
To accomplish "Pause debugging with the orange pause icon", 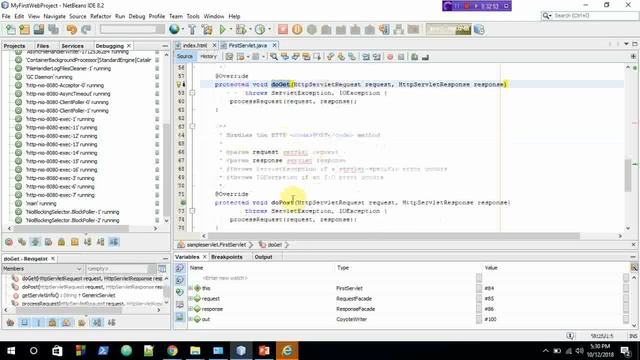I will (x=297, y=29).
